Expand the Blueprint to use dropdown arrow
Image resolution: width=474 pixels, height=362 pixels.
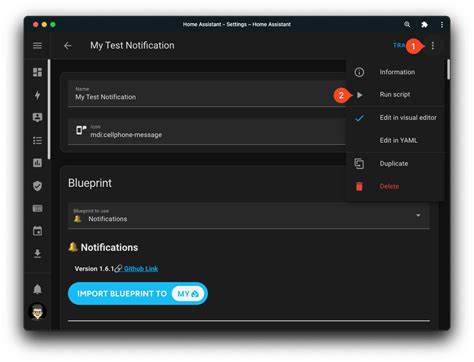point(418,215)
